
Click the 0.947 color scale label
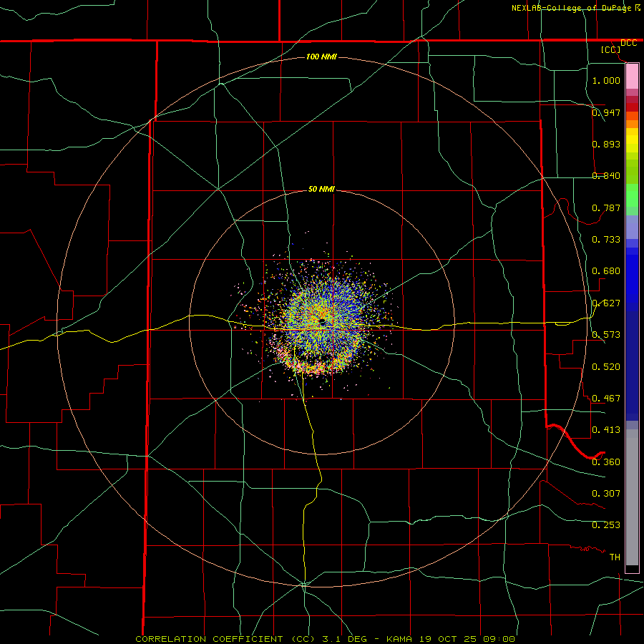point(606,112)
